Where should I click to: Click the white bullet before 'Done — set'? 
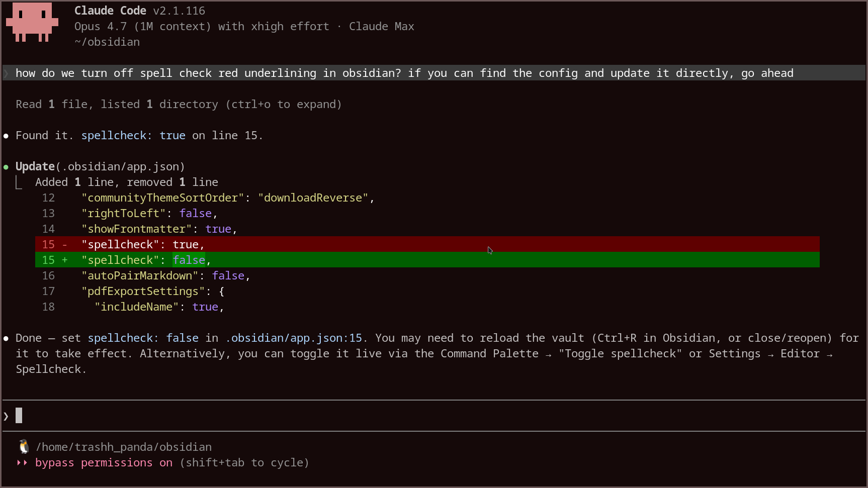coord(6,338)
